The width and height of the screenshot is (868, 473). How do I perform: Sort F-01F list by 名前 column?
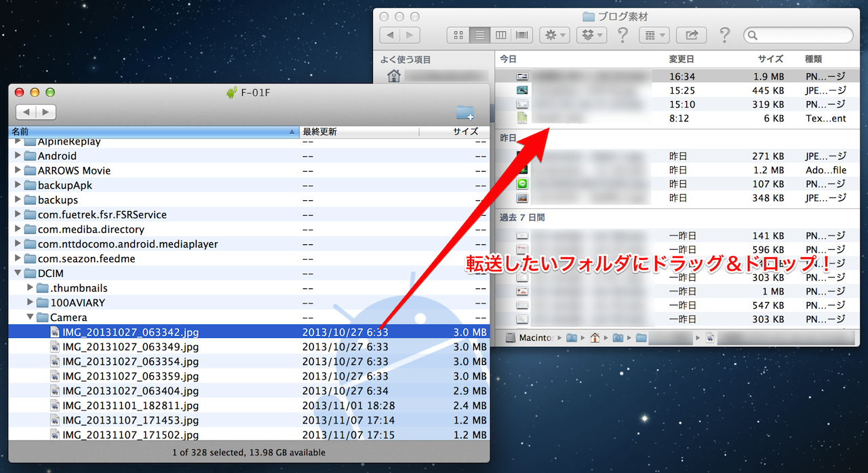tap(154, 132)
